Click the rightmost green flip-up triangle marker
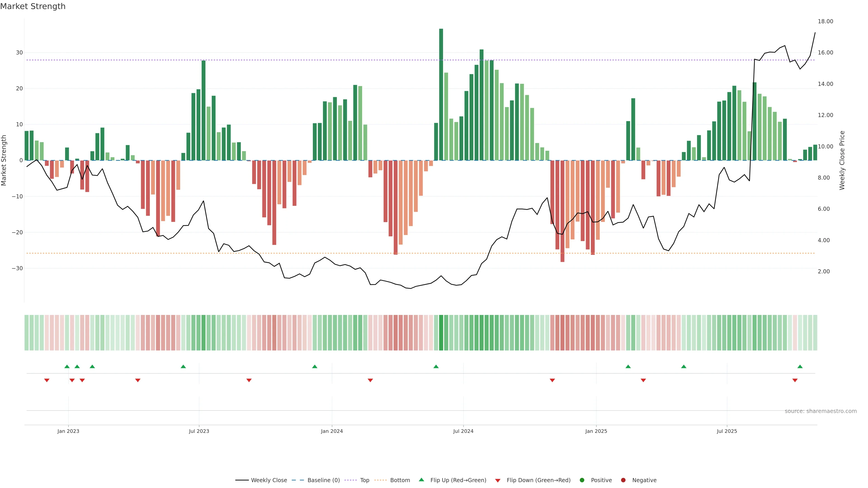 tap(800, 366)
